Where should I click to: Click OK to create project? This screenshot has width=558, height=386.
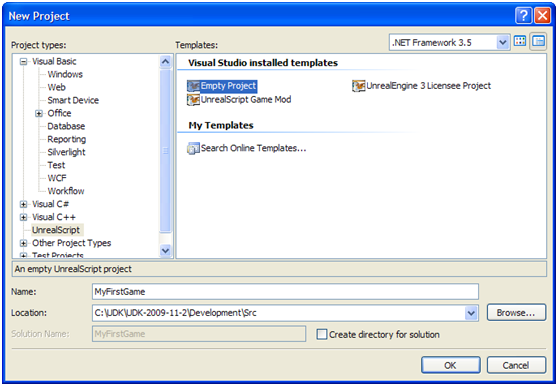tap(451, 365)
